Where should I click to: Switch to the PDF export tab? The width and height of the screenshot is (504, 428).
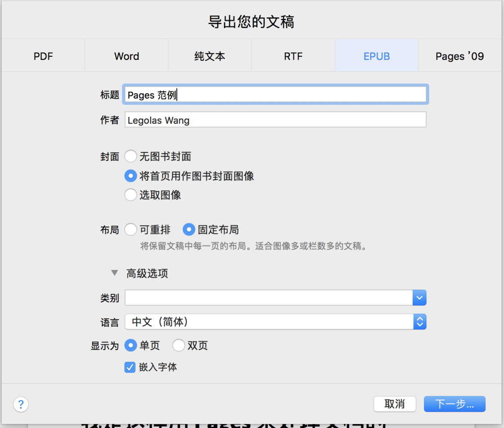coord(43,55)
